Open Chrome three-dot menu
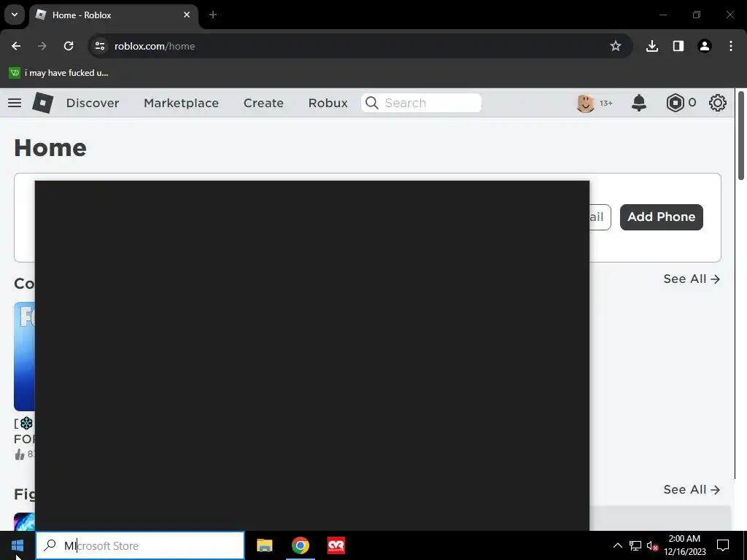The image size is (747, 560). 731,46
